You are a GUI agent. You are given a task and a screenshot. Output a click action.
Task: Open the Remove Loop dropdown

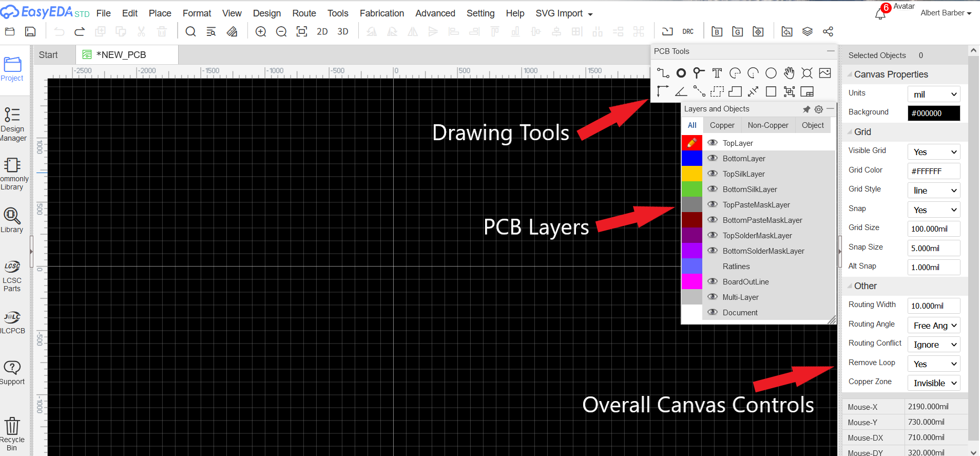[x=934, y=364]
